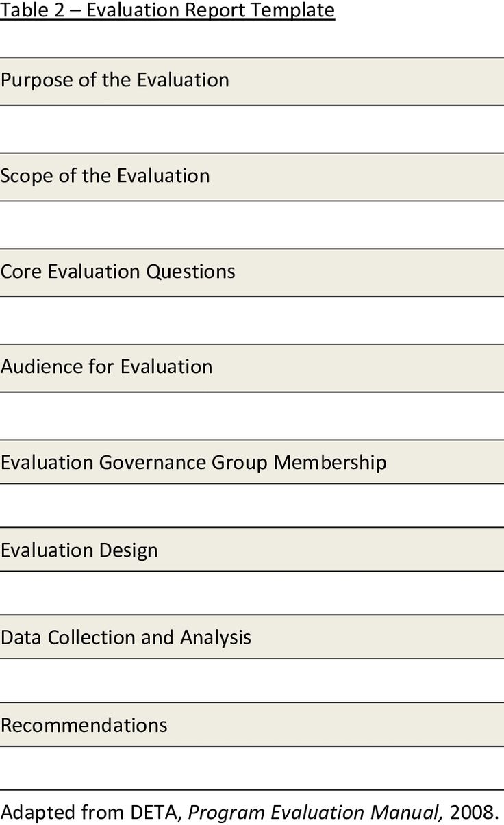Click the empty field below Scope of the Evaluation
Viewport: 504px width, 825px height.
pyautogui.click(x=252, y=225)
